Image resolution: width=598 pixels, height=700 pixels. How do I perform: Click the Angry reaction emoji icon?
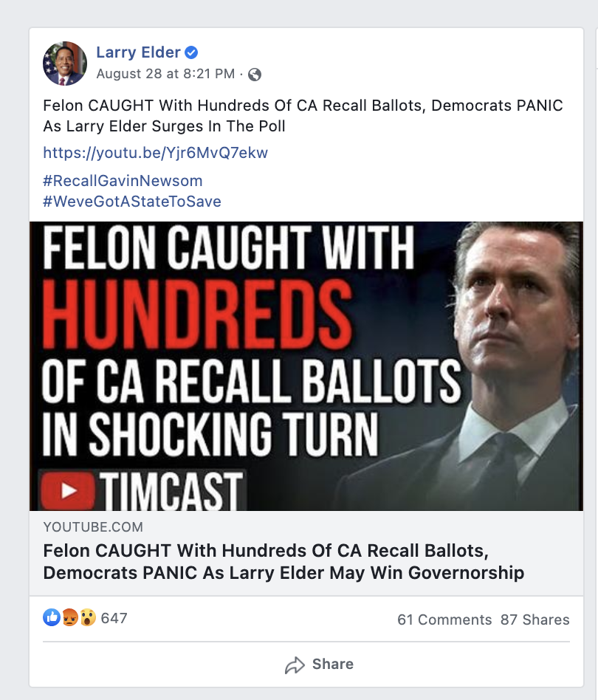click(x=69, y=618)
